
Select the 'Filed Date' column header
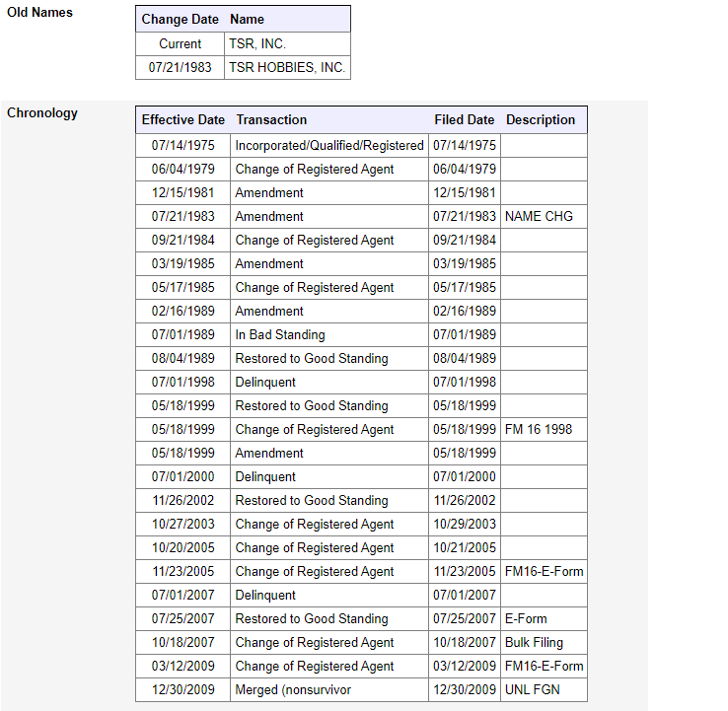point(465,120)
